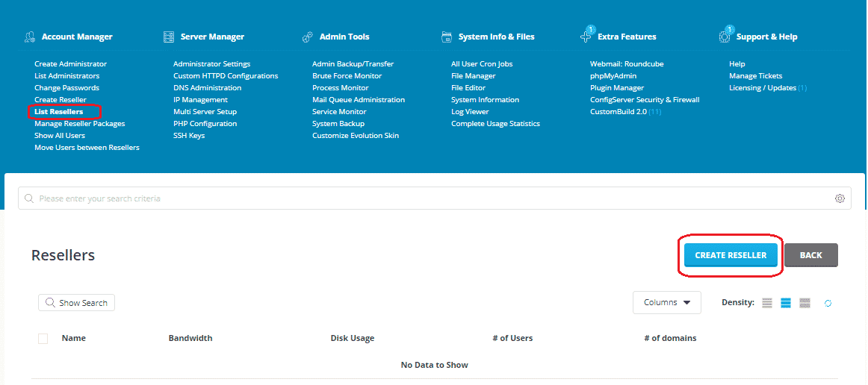868x385 pixels.
Task: Open Admin Tools menu heading
Action: point(344,37)
